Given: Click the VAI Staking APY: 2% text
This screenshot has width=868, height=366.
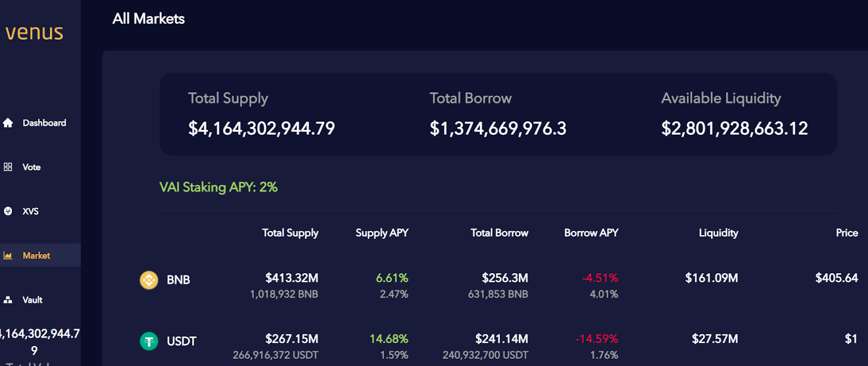Looking at the screenshot, I should (x=219, y=187).
